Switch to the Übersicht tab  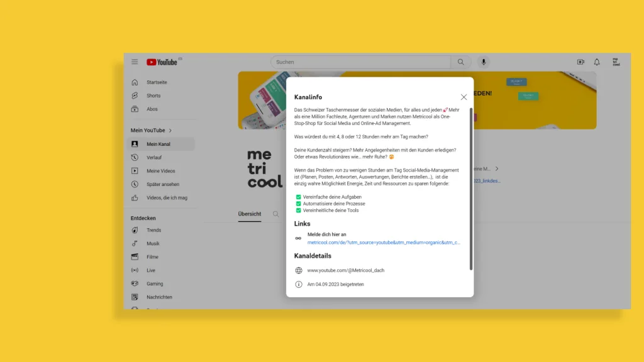(250, 214)
